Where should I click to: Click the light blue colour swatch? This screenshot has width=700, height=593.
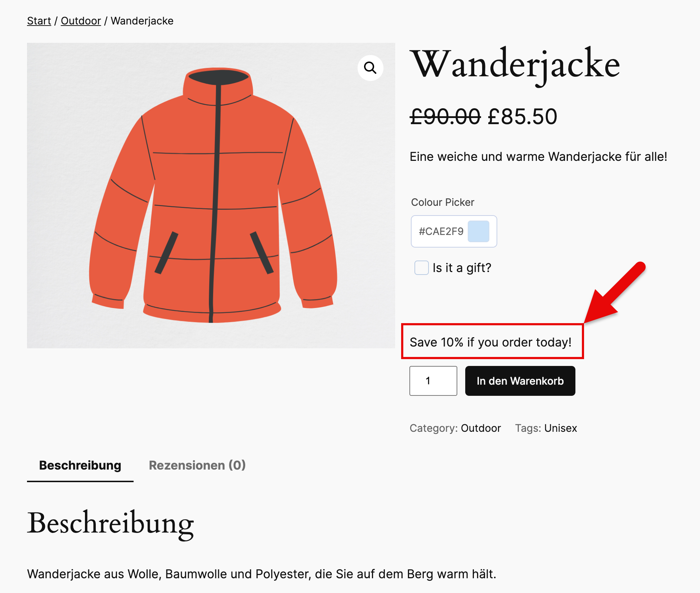478,231
